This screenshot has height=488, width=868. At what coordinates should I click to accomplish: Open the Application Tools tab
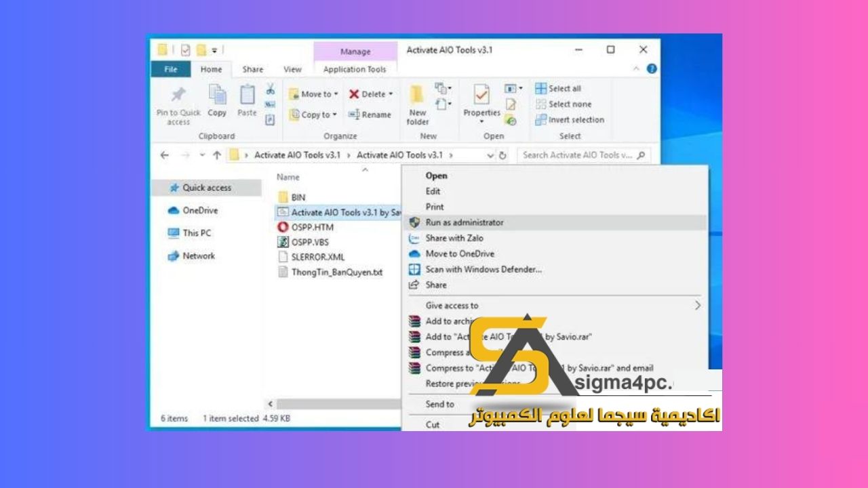point(355,69)
